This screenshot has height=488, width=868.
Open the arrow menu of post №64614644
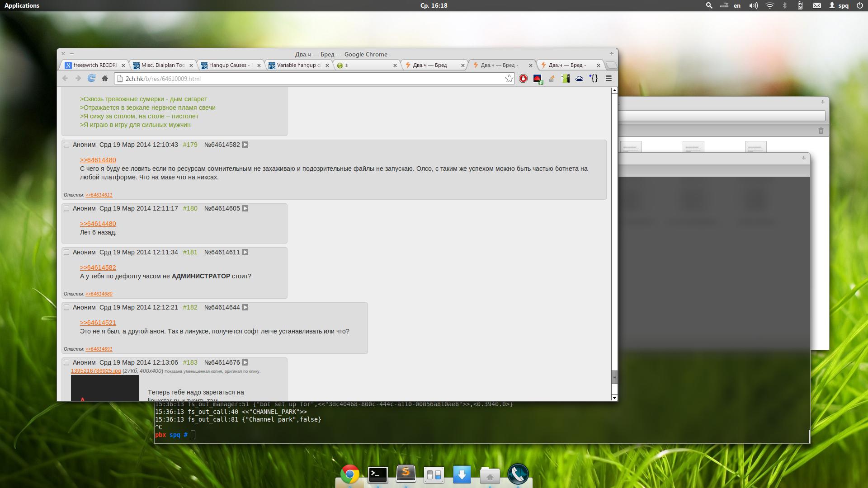[x=245, y=308]
